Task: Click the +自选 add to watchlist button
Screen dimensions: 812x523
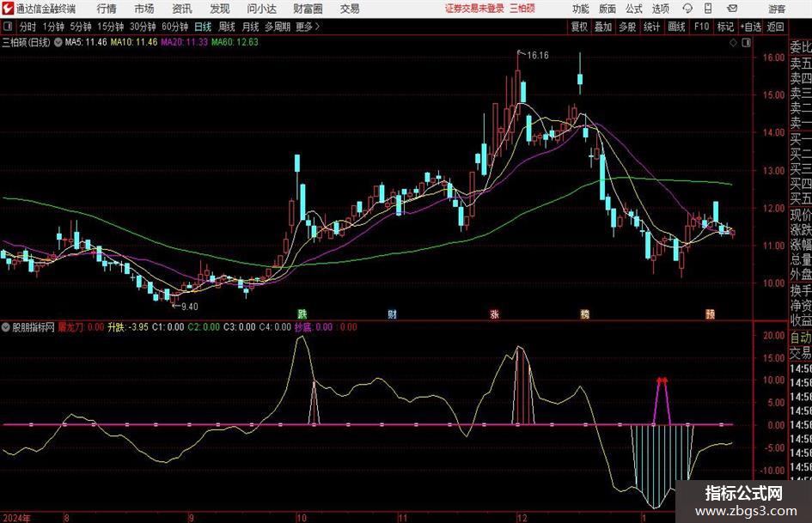Action: pos(751,27)
